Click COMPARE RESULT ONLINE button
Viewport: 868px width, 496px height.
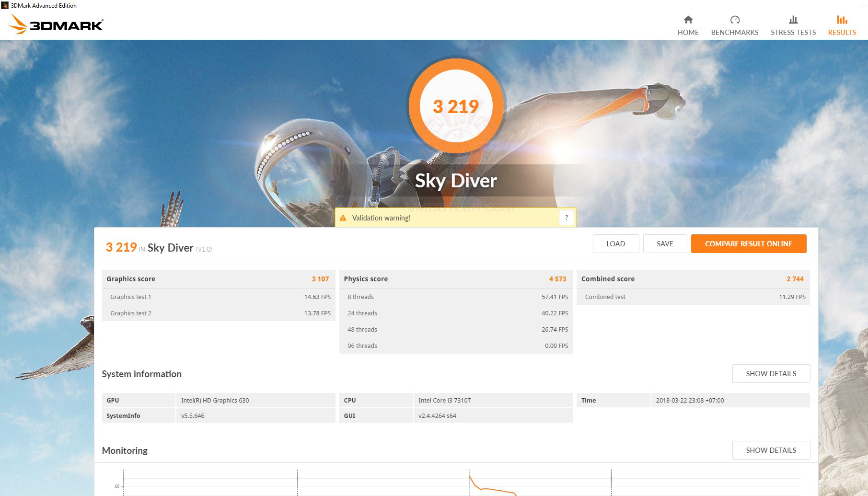click(749, 243)
